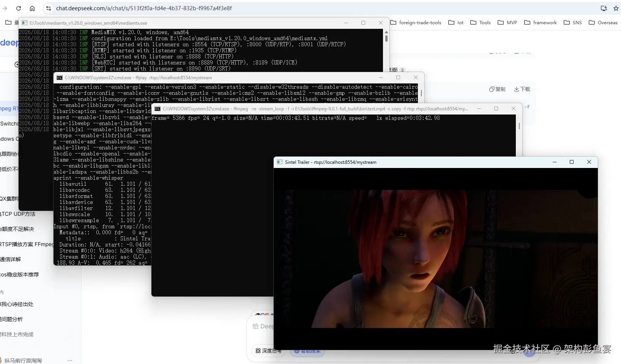Click the DeepSeek message input box
This screenshot has width=621, height=364.
263,326
